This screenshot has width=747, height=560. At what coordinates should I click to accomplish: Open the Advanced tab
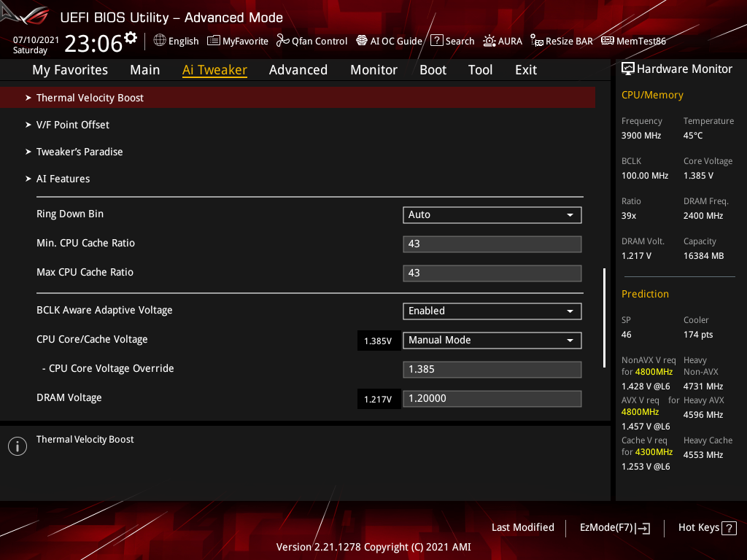(298, 70)
